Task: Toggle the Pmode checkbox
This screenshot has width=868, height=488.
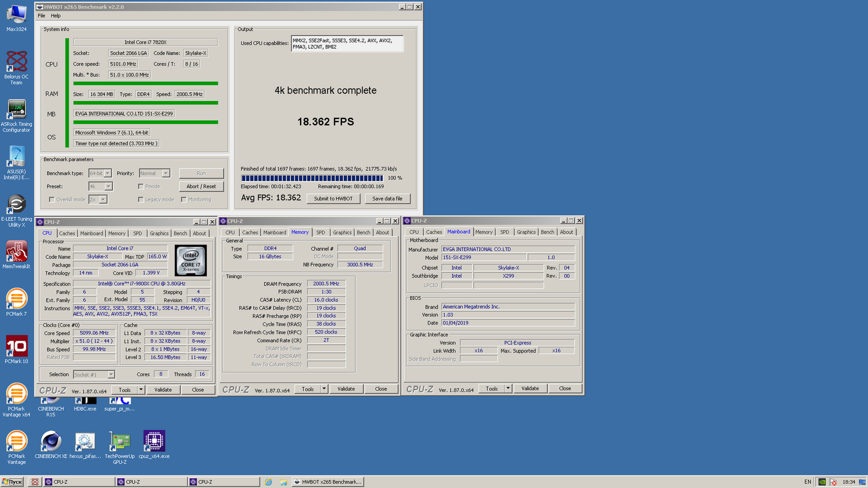Action: click(x=141, y=187)
